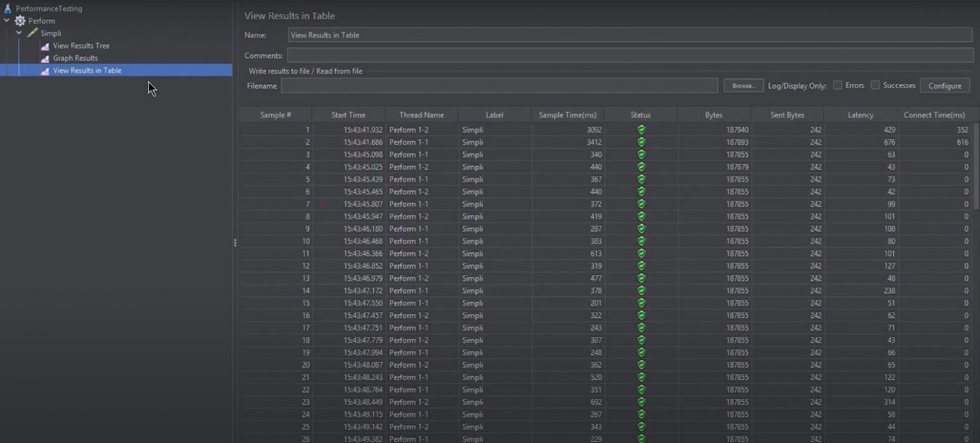This screenshot has height=443, width=980.
Task: Select the Simpli sampler icon
Action: [x=31, y=33]
